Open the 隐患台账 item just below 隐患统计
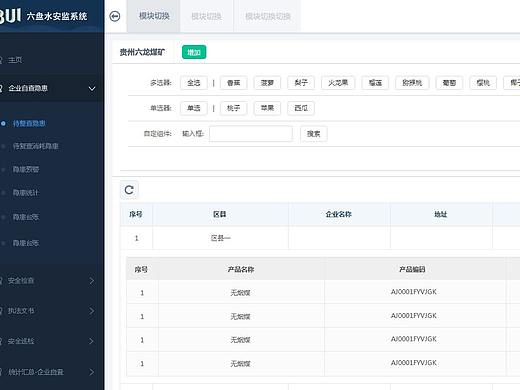 26,217
